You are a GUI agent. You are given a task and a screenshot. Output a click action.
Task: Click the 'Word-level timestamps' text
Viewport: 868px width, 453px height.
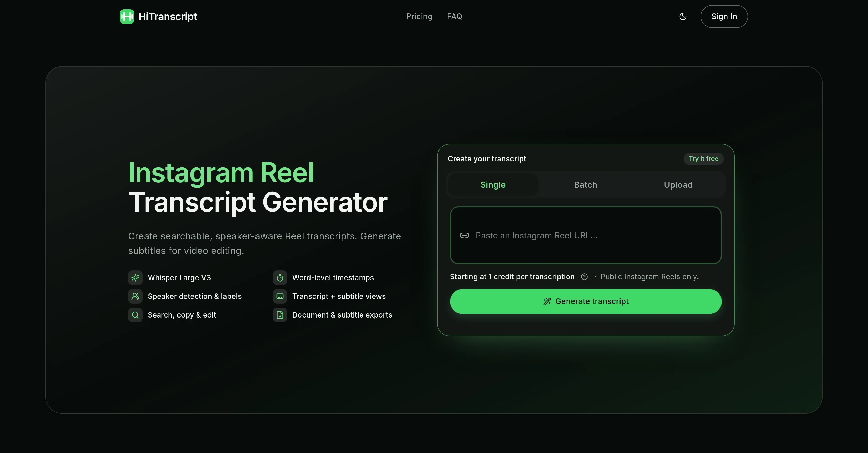333,278
